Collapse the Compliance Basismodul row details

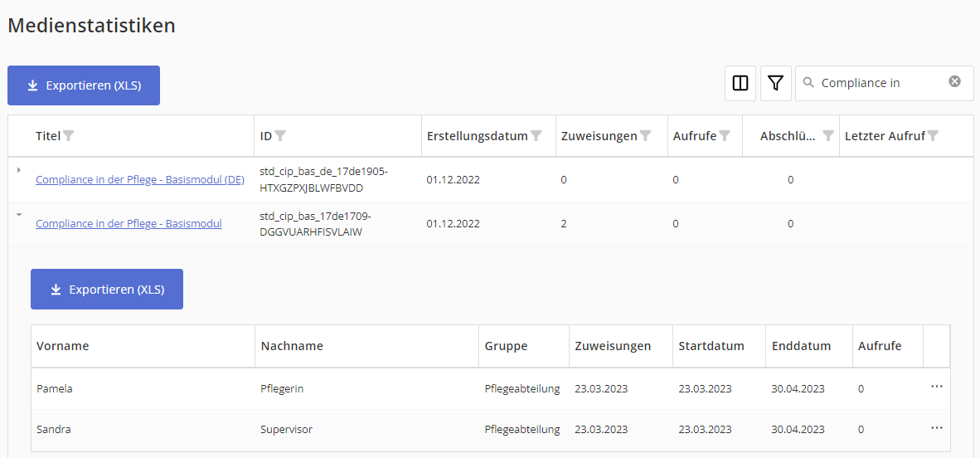click(19, 214)
